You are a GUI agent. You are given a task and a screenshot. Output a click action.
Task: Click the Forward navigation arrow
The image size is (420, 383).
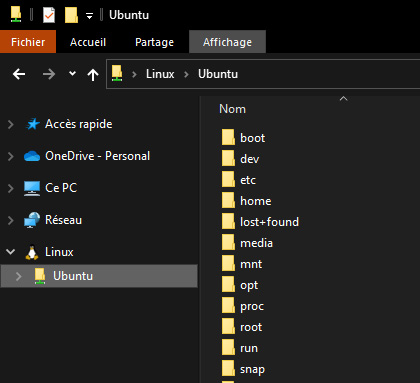49,74
